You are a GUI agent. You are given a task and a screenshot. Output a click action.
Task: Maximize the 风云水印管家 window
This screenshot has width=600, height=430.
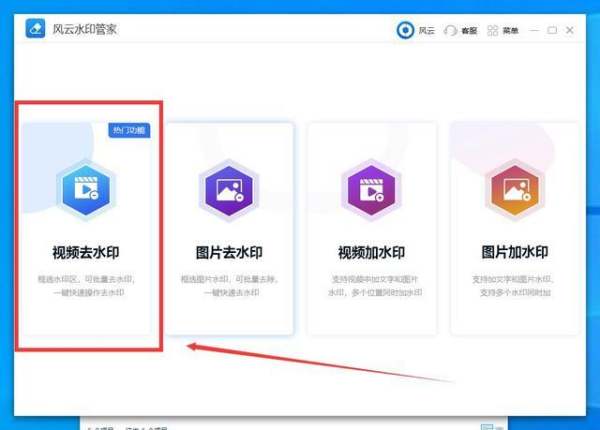553,31
